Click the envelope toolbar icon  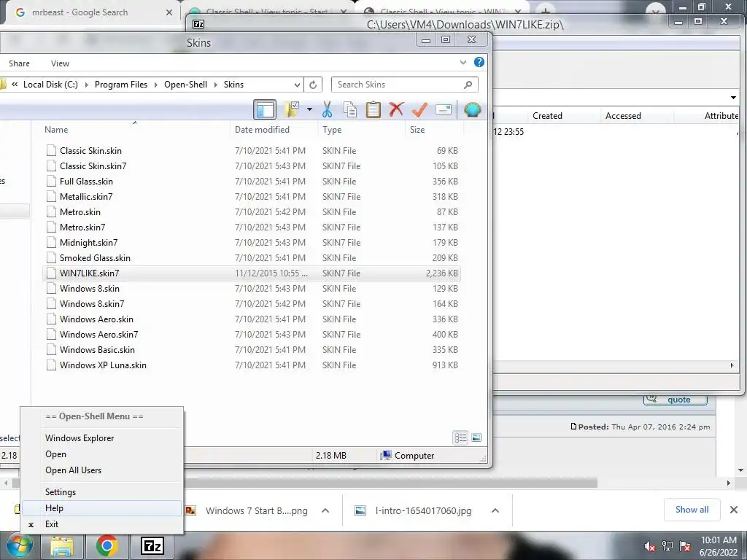443,109
